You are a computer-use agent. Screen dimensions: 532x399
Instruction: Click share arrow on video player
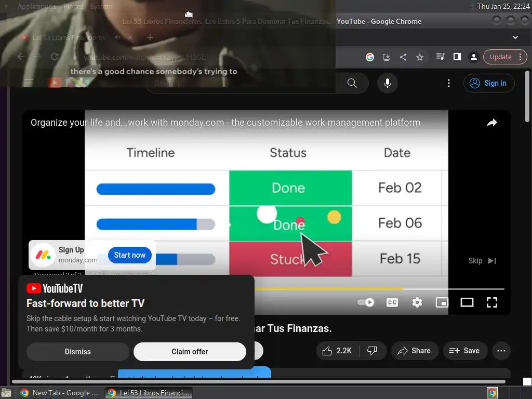tap(491, 123)
